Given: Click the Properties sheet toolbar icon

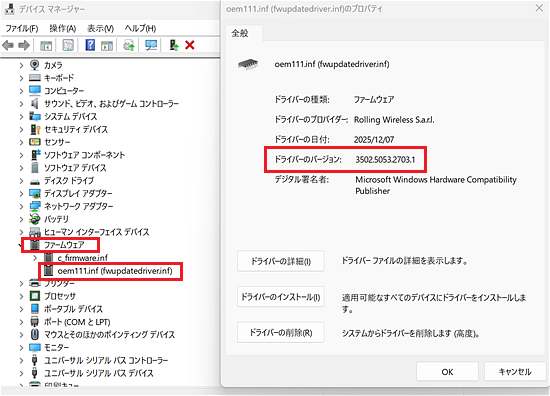Looking at the screenshot, I should [68, 45].
